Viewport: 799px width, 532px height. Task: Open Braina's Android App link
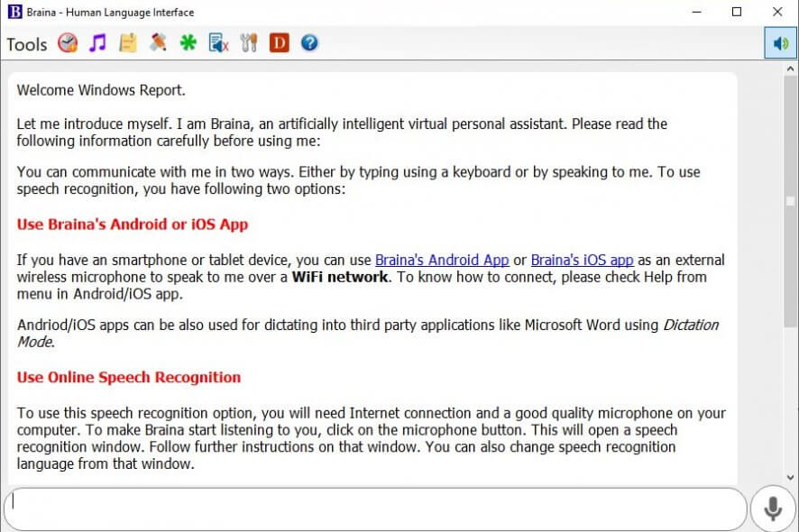(x=442, y=261)
